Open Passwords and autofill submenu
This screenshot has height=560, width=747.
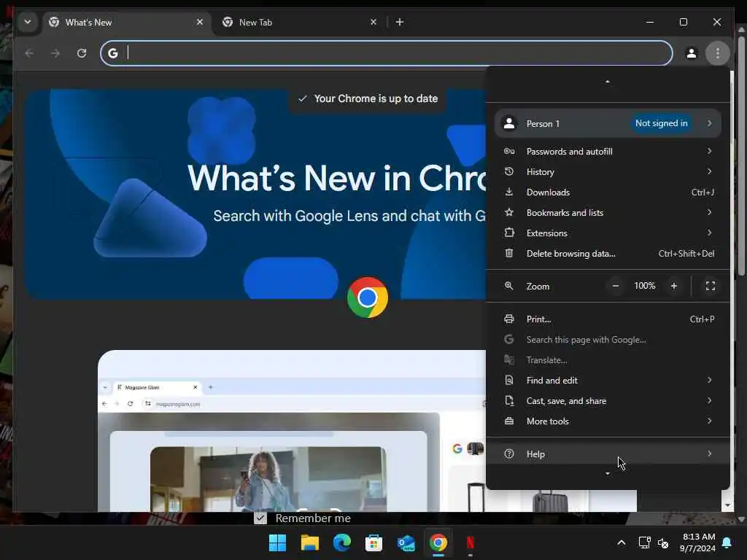click(608, 152)
